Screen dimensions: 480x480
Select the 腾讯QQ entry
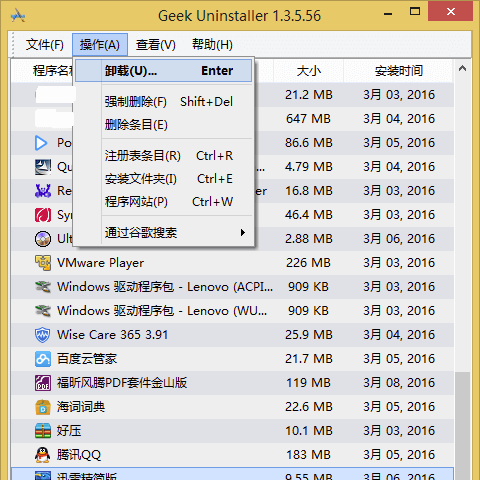click(233, 455)
